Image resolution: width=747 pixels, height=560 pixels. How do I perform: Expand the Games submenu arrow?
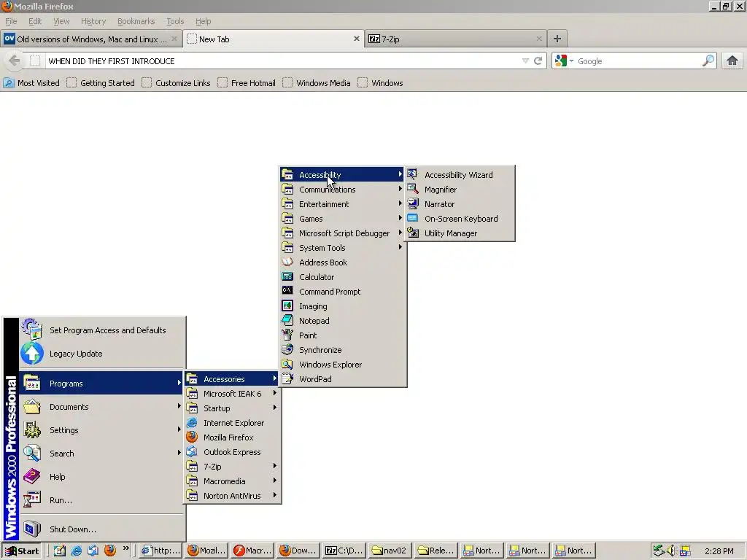[x=400, y=218]
